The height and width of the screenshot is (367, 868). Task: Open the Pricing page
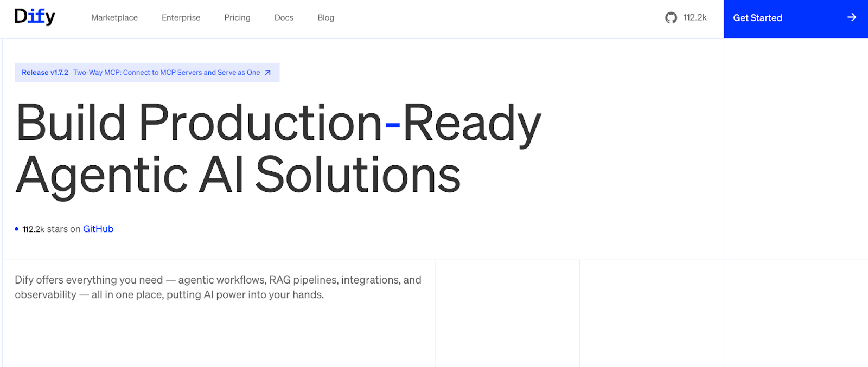click(x=237, y=18)
